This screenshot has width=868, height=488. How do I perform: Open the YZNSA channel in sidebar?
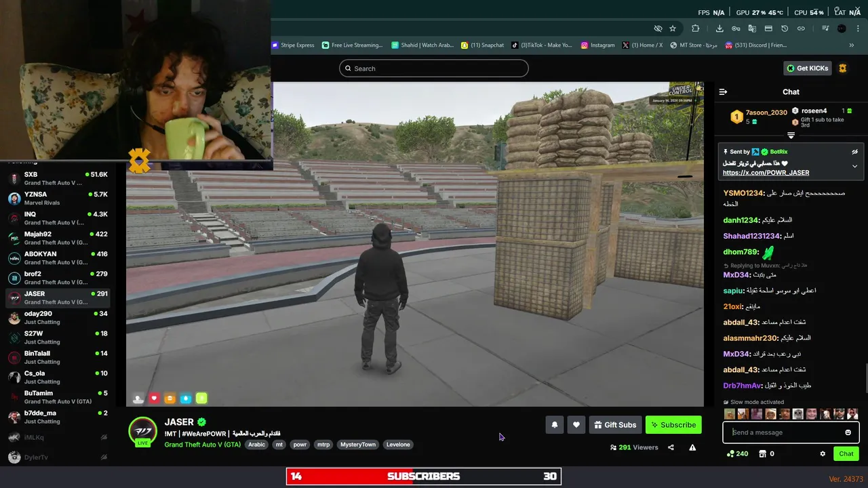pos(58,198)
